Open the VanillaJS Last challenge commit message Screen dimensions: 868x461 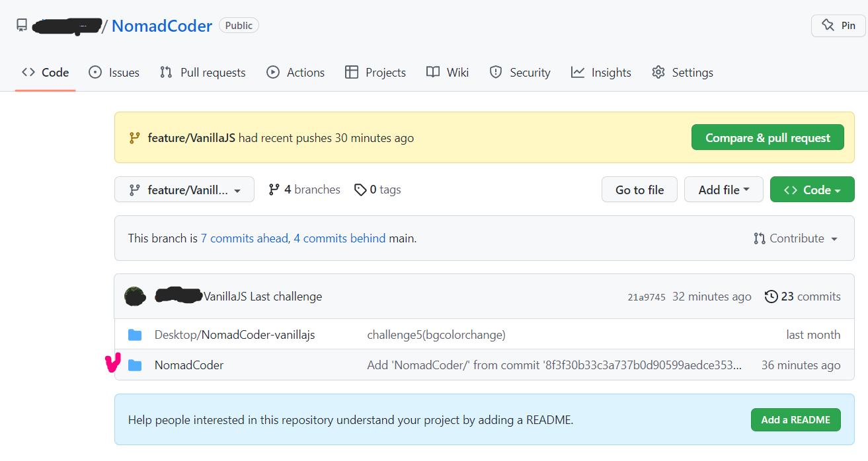click(263, 297)
